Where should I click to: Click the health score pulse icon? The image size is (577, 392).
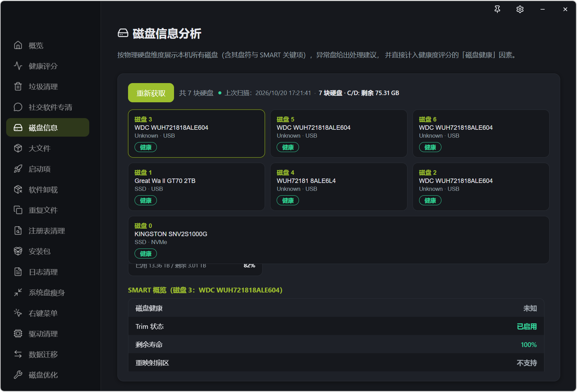coord(18,66)
